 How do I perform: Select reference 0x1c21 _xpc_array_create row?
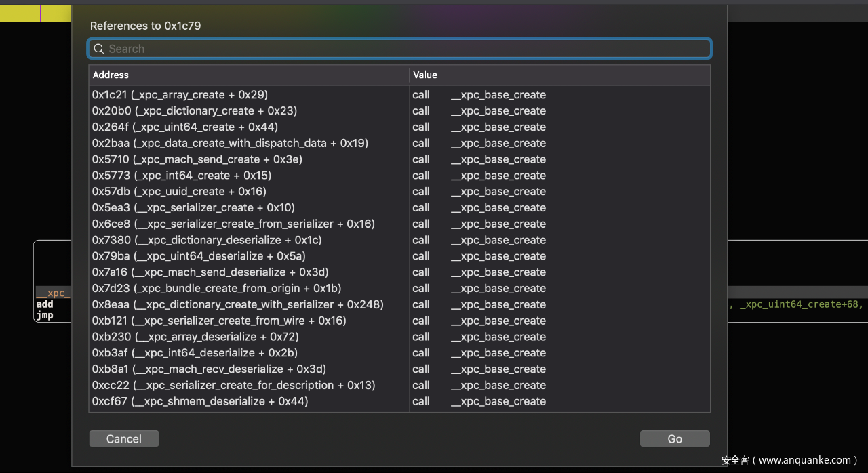click(x=180, y=95)
